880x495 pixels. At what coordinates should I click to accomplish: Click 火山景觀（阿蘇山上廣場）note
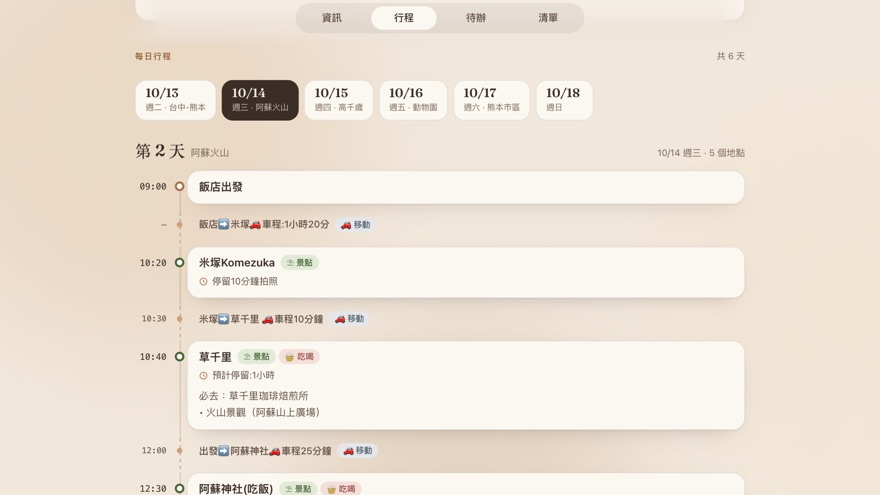pos(259,412)
